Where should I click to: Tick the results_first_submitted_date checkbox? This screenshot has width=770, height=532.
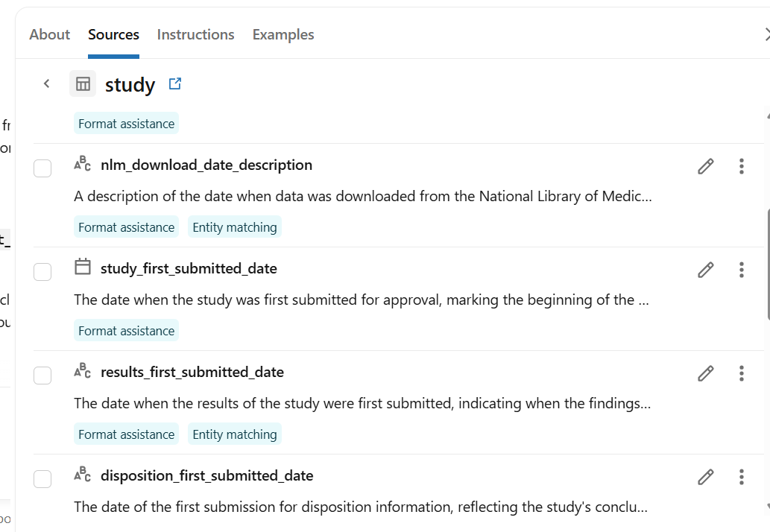(42, 376)
